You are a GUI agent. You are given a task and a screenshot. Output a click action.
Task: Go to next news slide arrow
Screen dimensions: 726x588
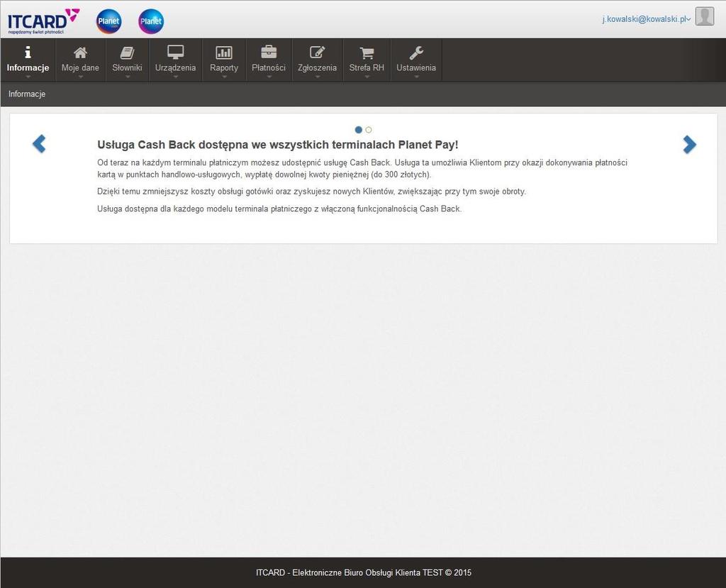click(x=689, y=145)
